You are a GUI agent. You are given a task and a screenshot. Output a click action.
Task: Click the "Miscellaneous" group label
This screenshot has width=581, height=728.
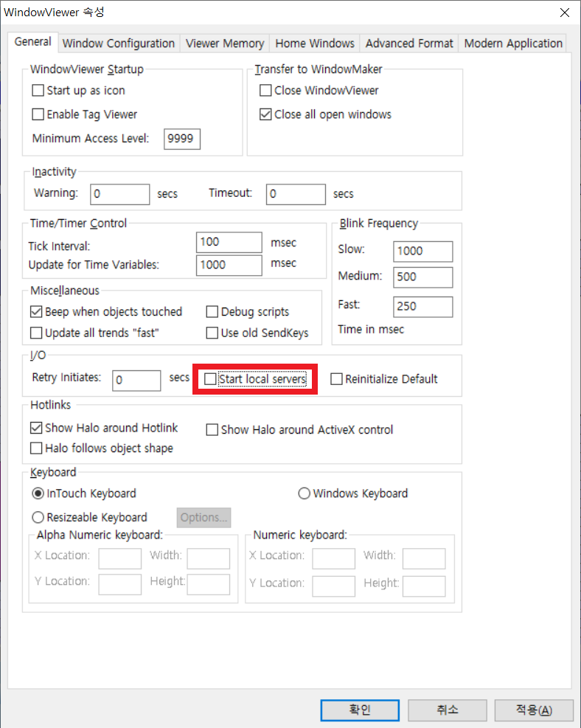pos(65,291)
